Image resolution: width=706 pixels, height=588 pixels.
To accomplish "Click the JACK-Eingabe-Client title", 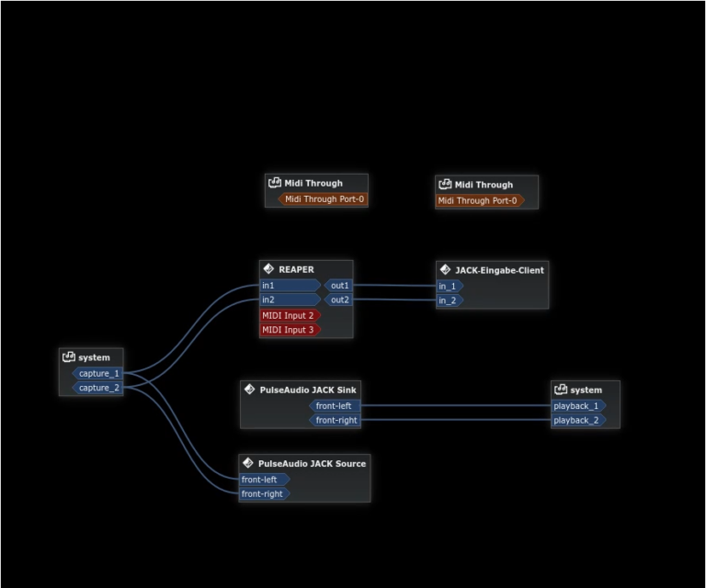I will pos(499,270).
